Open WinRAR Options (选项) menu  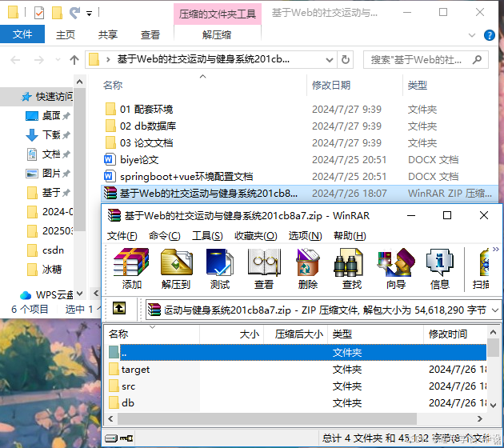coord(305,236)
